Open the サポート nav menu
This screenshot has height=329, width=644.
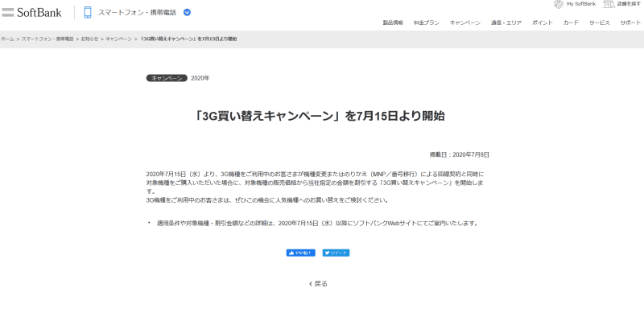[630, 23]
